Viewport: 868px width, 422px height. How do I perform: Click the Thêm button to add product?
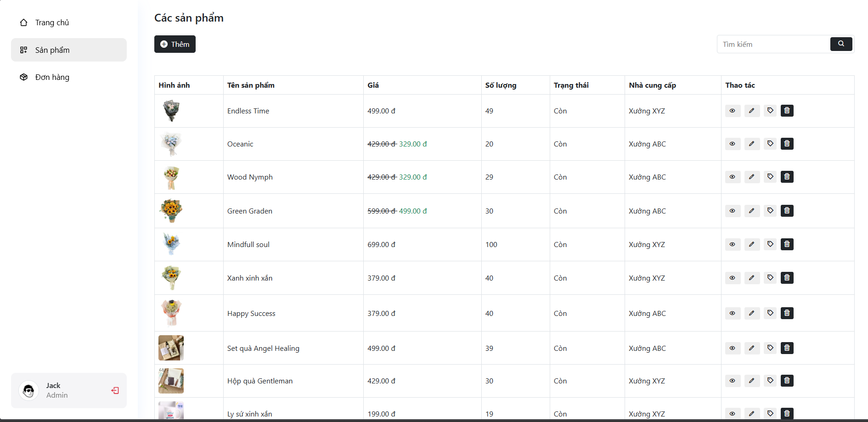tap(175, 44)
